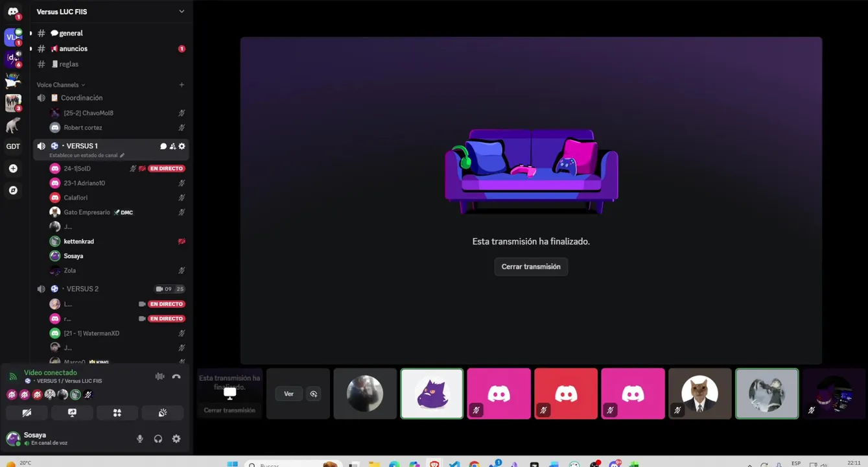Viewport: 868px width, 467px height.
Task: Open File Explorer from the taskbar
Action: pos(374,464)
